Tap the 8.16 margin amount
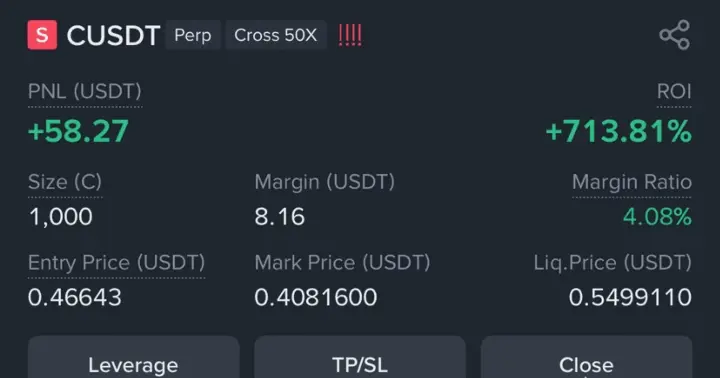720x378 pixels. [x=280, y=216]
